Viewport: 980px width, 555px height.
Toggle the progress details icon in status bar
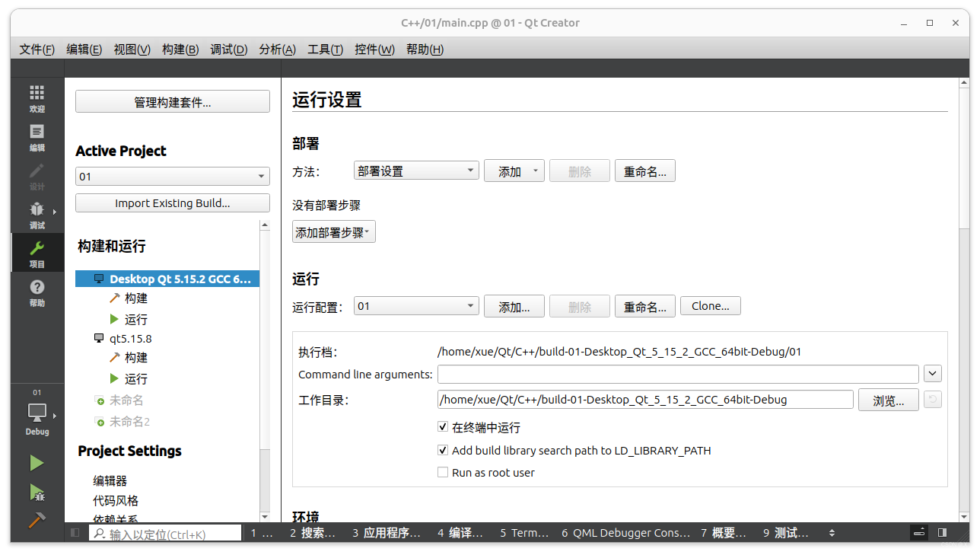(919, 533)
